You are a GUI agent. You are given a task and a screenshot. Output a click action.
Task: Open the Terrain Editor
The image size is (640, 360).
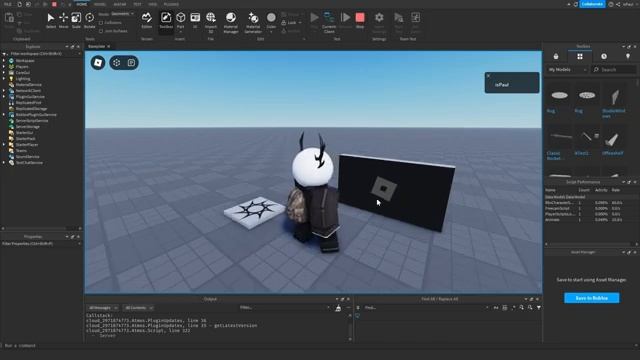point(147,20)
